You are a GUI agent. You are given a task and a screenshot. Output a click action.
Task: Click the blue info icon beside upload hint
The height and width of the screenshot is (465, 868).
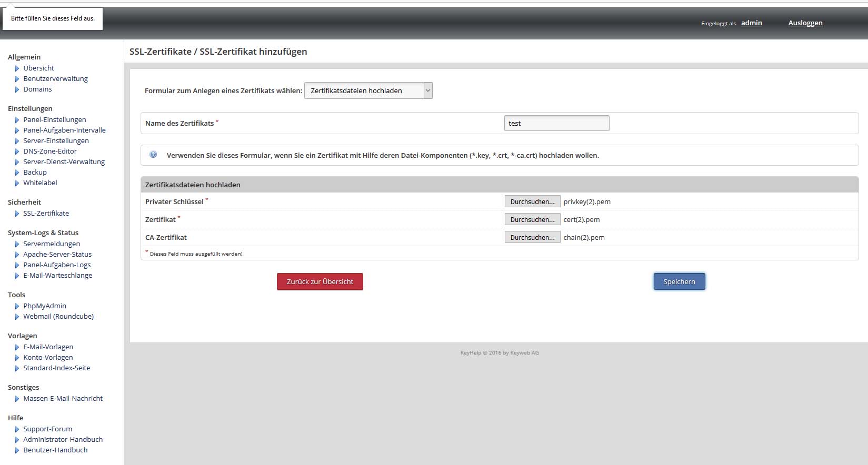coord(153,155)
